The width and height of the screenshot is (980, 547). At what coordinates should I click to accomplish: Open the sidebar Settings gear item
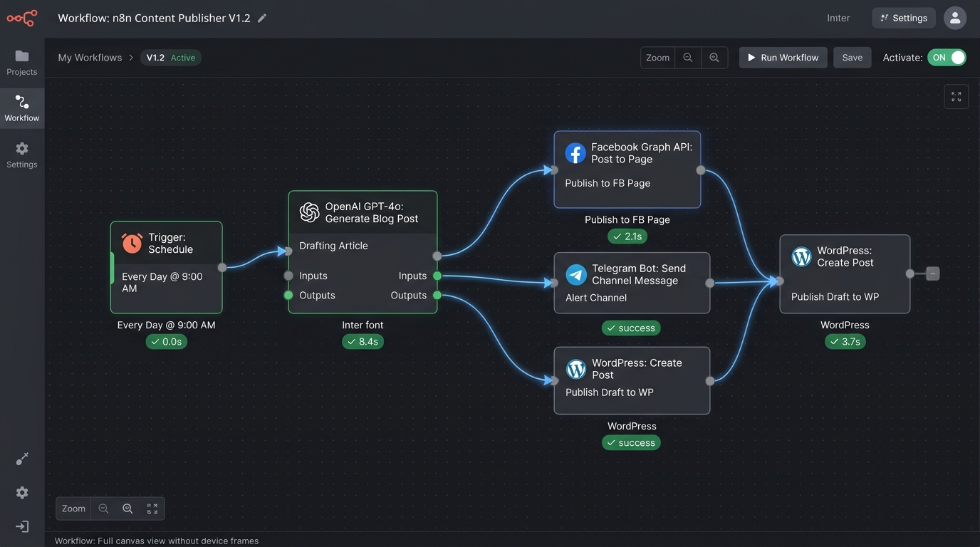[22, 155]
